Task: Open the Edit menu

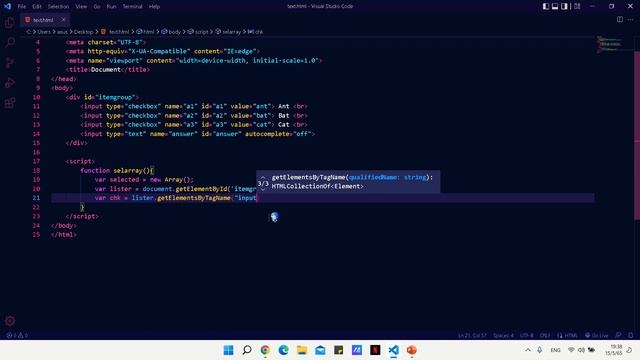Action: pyautogui.click(x=37, y=7)
